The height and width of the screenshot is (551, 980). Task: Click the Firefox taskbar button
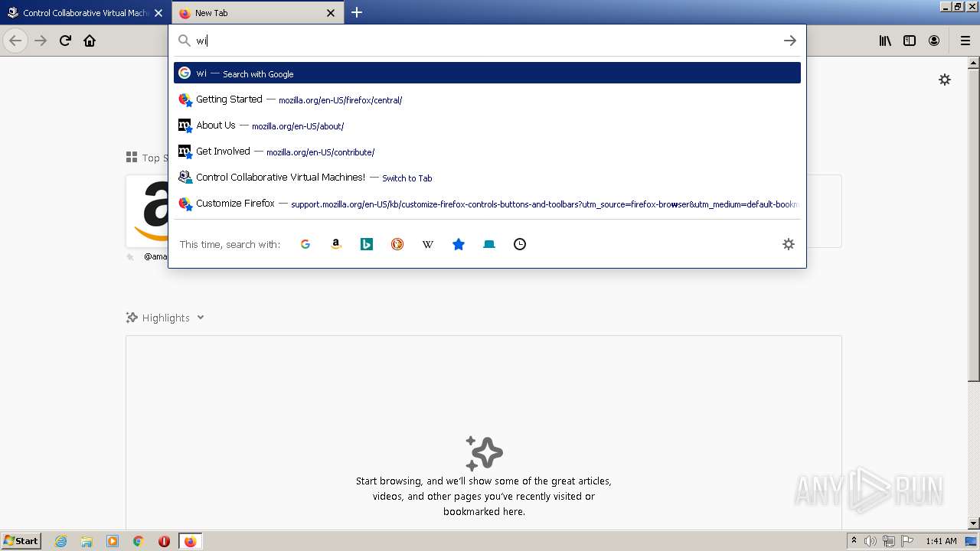click(x=190, y=541)
